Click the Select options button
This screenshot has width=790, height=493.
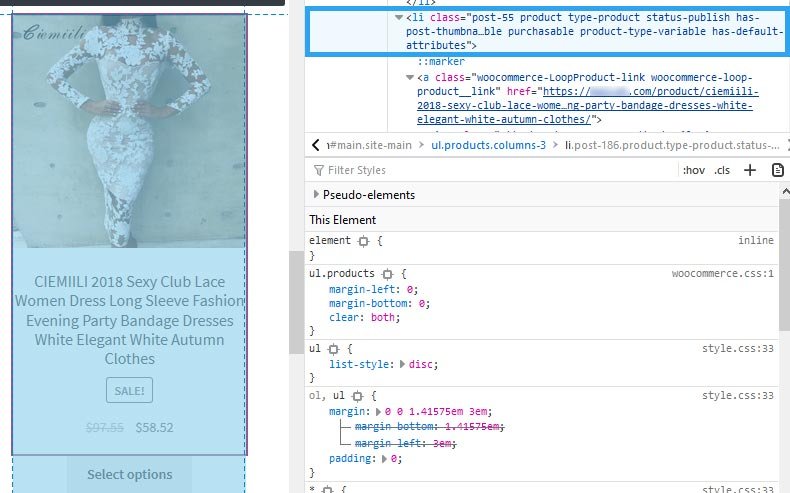[x=129, y=474]
